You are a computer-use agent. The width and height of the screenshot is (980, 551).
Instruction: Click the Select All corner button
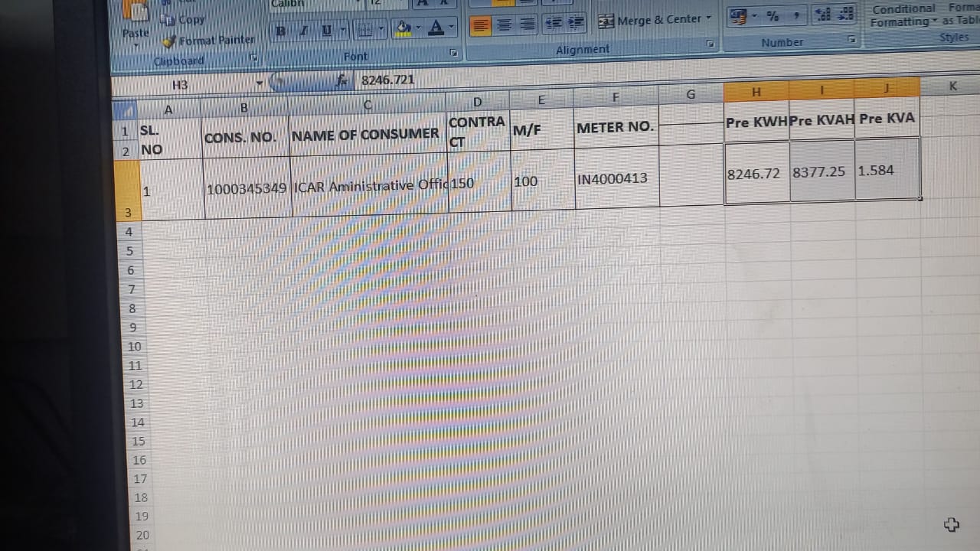125,110
